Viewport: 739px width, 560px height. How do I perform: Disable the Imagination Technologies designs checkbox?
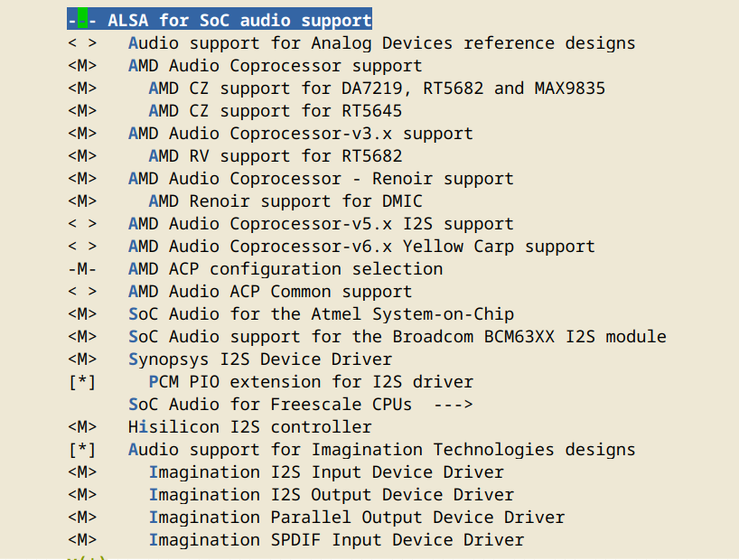82,450
